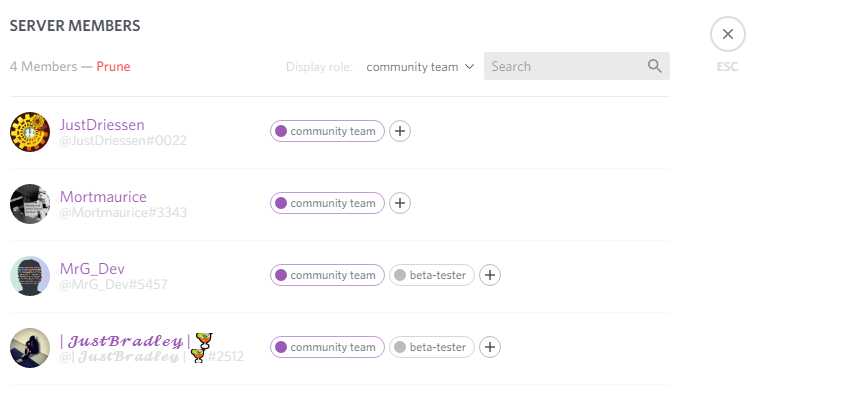Select MrG_Dev's avatar image
867x420 pixels.
[x=30, y=276]
